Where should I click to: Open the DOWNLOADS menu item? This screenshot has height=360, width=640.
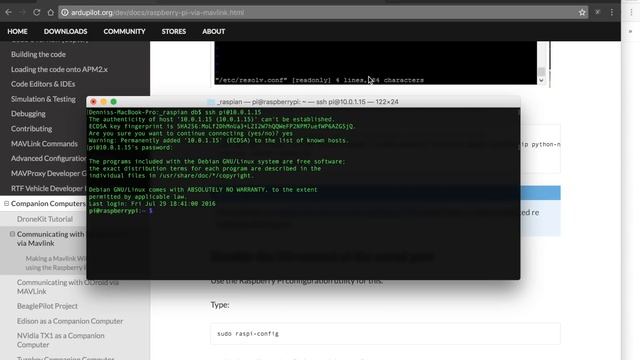pyautogui.click(x=65, y=31)
